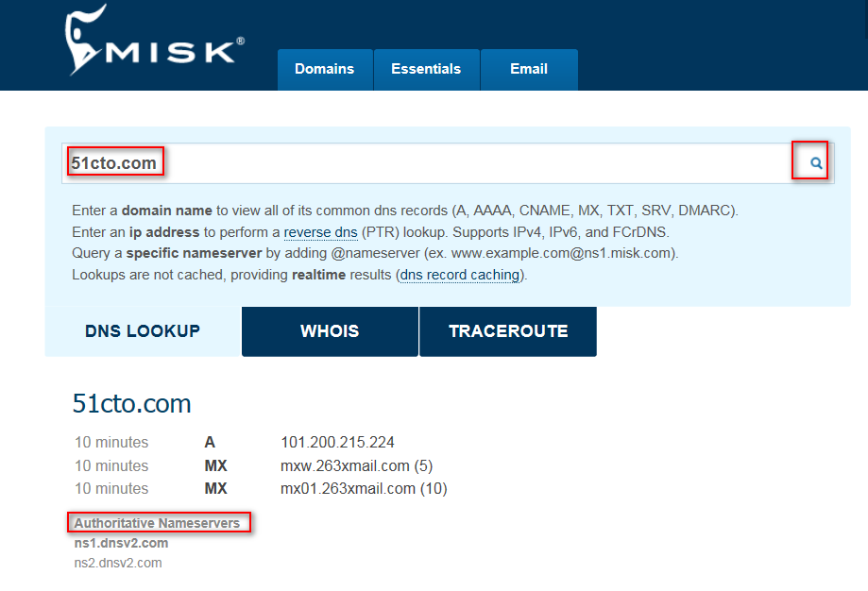
Task: Open the Domains navigation tab
Action: pyautogui.click(x=325, y=69)
